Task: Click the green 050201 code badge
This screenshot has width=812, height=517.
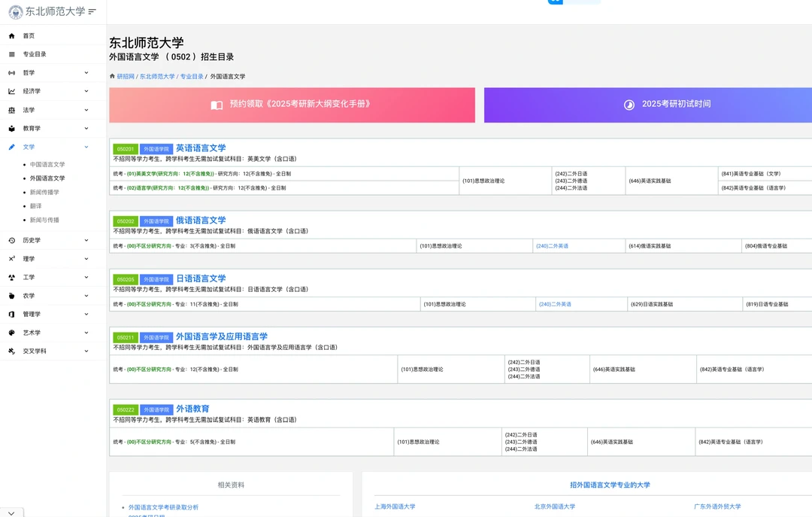Action: 126,149
